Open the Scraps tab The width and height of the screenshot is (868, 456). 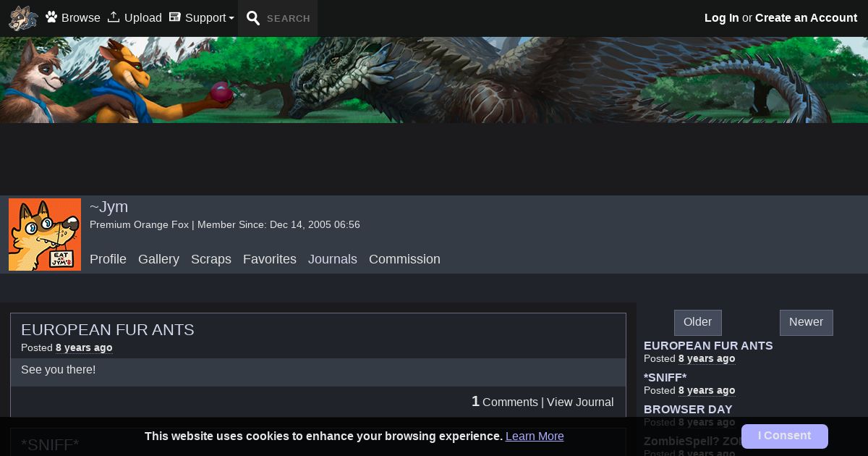coord(211,259)
